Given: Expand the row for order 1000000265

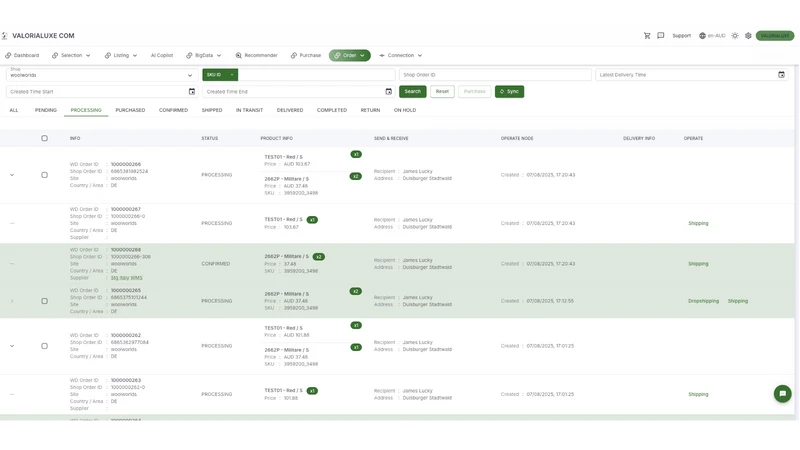Looking at the screenshot, I should pos(12,301).
